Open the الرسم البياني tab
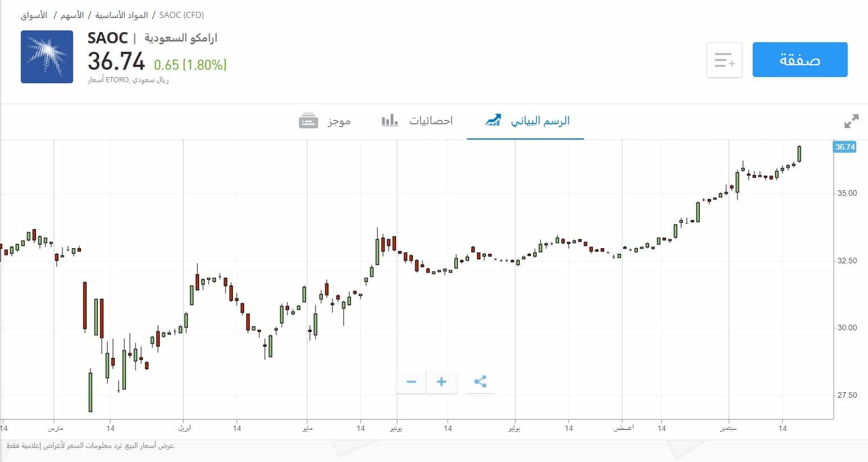 pyautogui.click(x=541, y=120)
